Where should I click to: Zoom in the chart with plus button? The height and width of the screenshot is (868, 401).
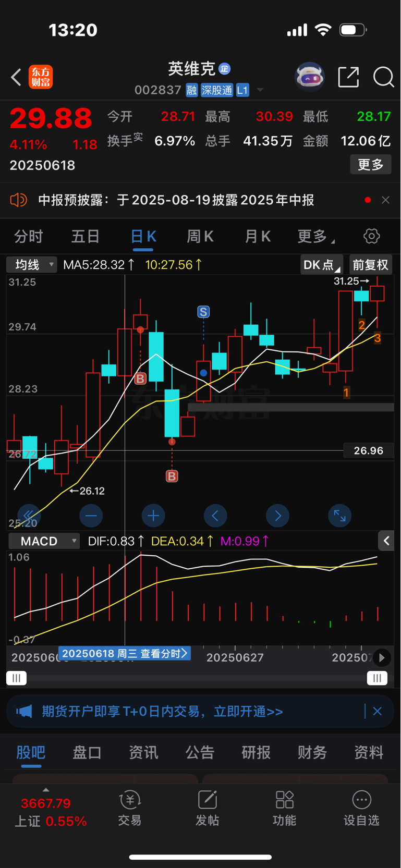point(153,516)
